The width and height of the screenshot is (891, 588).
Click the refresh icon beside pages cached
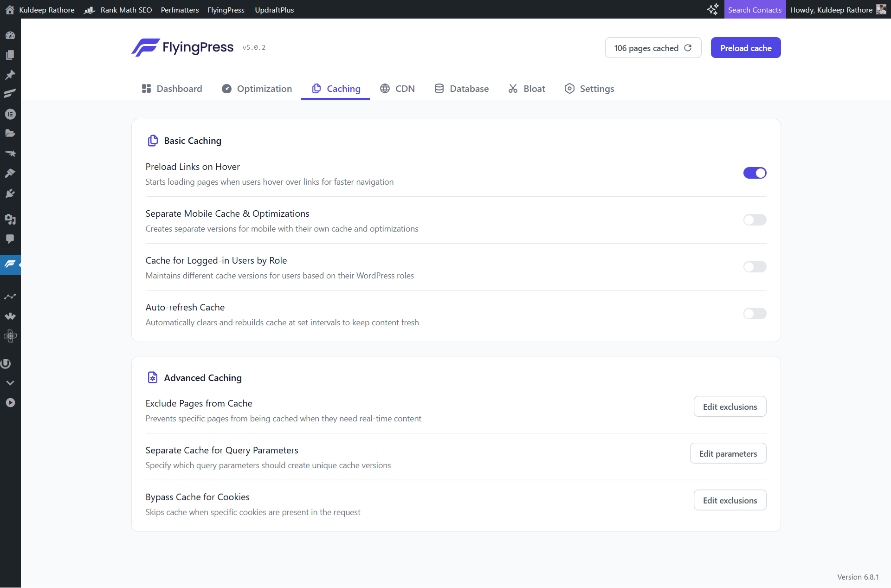pos(688,48)
